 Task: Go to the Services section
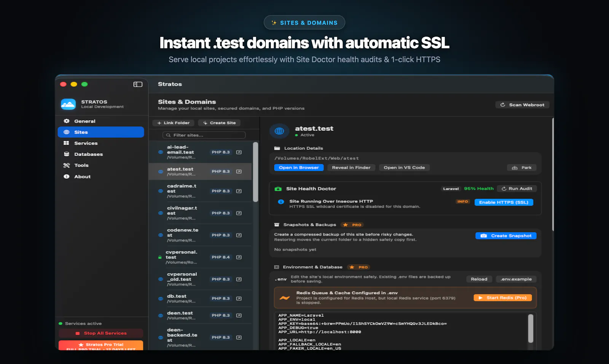pyautogui.click(x=101, y=143)
